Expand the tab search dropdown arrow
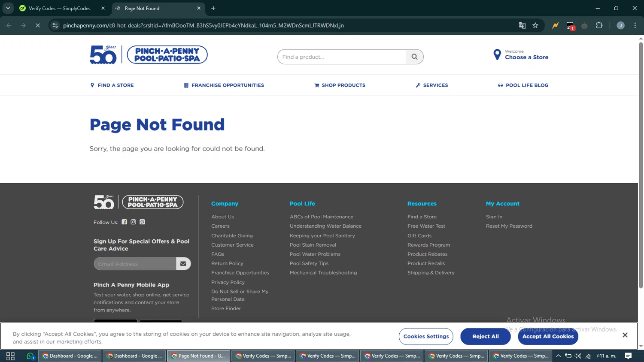Image resolution: width=644 pixels, height=362 pixels. pos(8,8)
